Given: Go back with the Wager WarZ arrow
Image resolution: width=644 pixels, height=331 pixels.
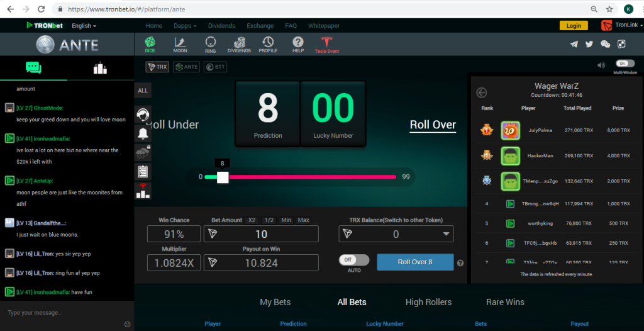Looking at the screenshot, I should [x=481, y=93].
